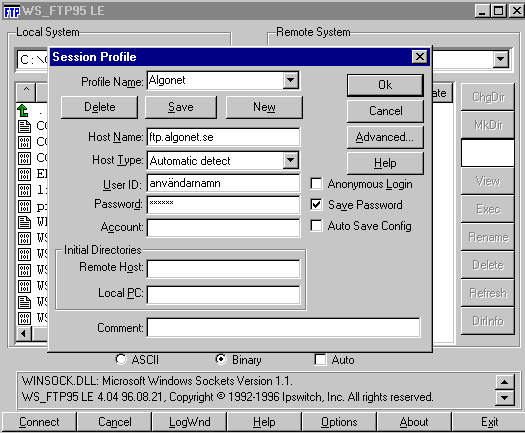Open Options from bottom bar

coord(339,422)
